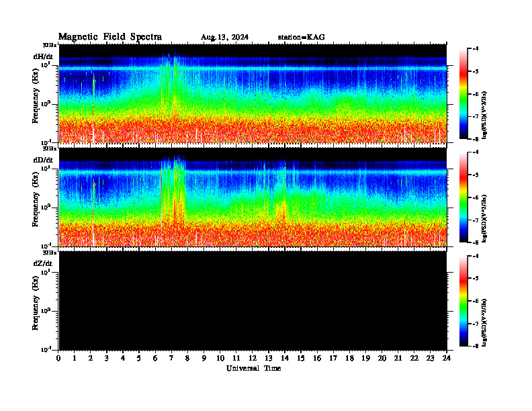Click hour 2 on the time axis

coord(91,359)
